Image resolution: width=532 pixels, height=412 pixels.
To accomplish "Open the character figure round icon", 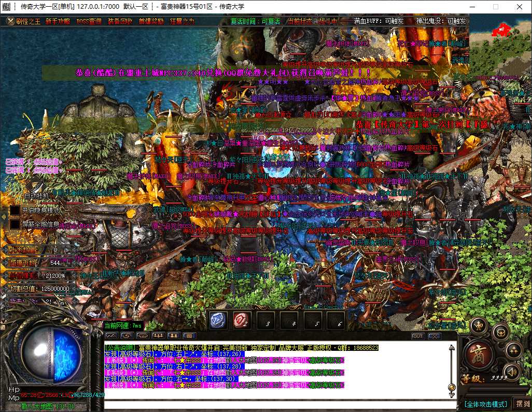I will (x=479, y=326).
